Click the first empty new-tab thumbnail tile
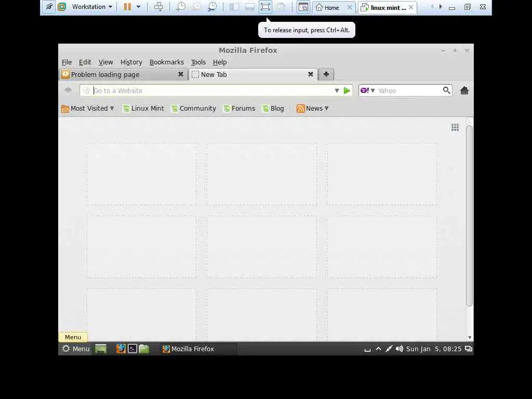 [141, 174]
